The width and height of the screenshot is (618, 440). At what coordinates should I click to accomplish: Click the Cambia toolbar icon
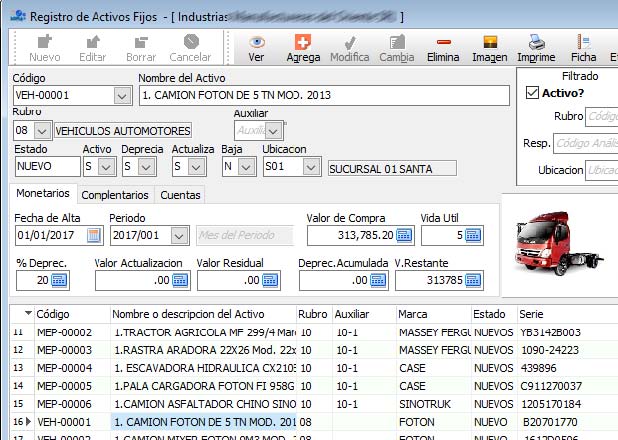[397, 42]
